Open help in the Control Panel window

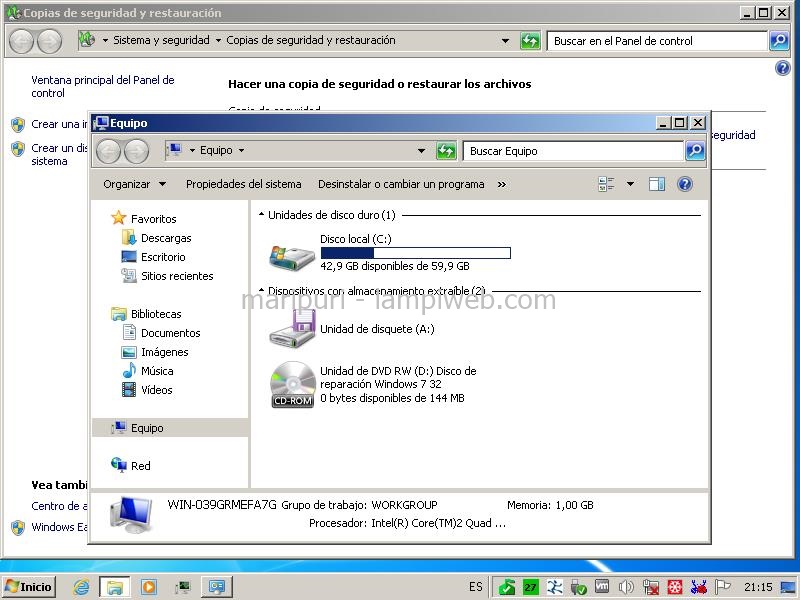[x=783, y=68]
